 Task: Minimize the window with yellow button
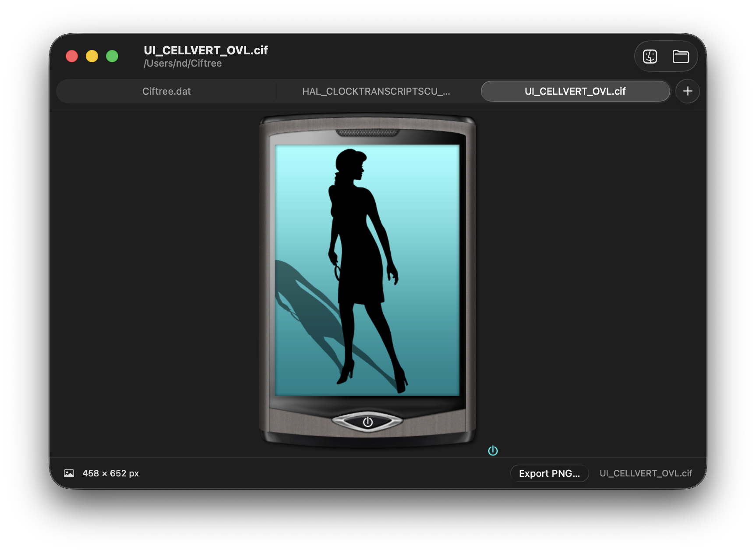click(92, 56)
